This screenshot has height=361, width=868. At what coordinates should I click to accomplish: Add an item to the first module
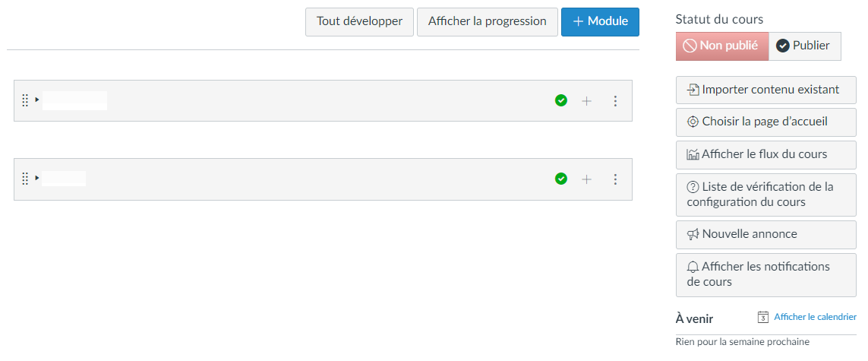(587, 101)
